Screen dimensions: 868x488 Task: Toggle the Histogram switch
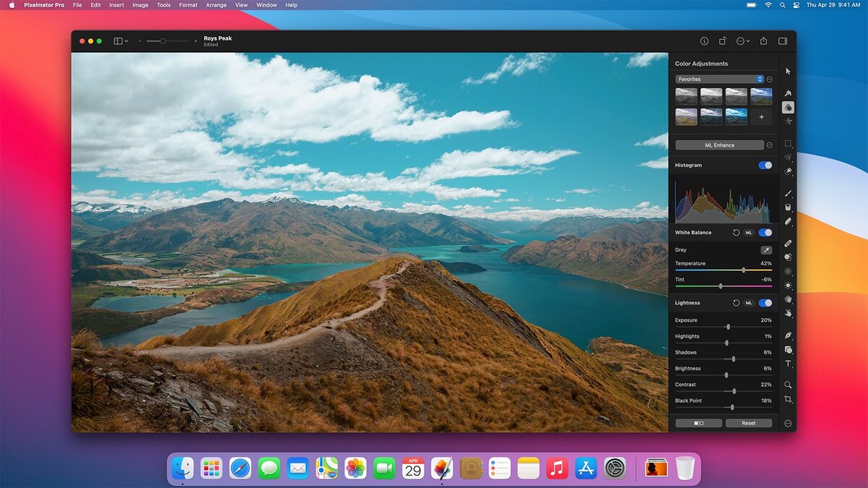click(765, 166)
